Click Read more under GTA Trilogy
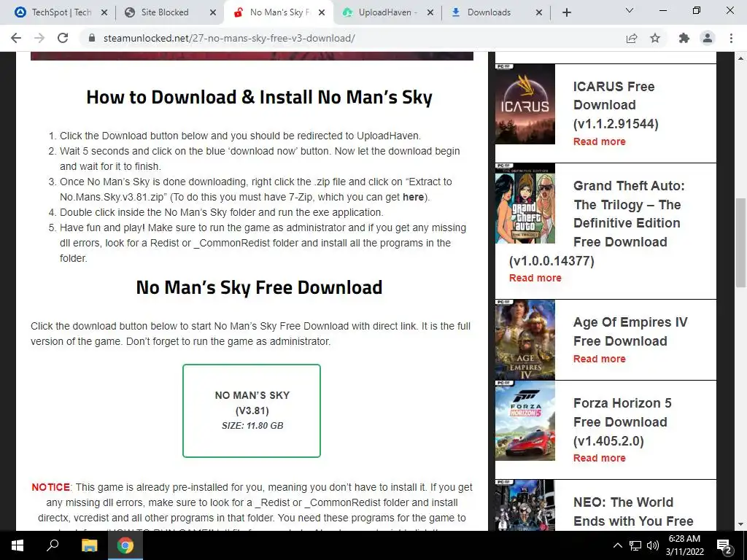Image resolution: width=747 pixels, height=560 pixels. click(x=535, y=278)
